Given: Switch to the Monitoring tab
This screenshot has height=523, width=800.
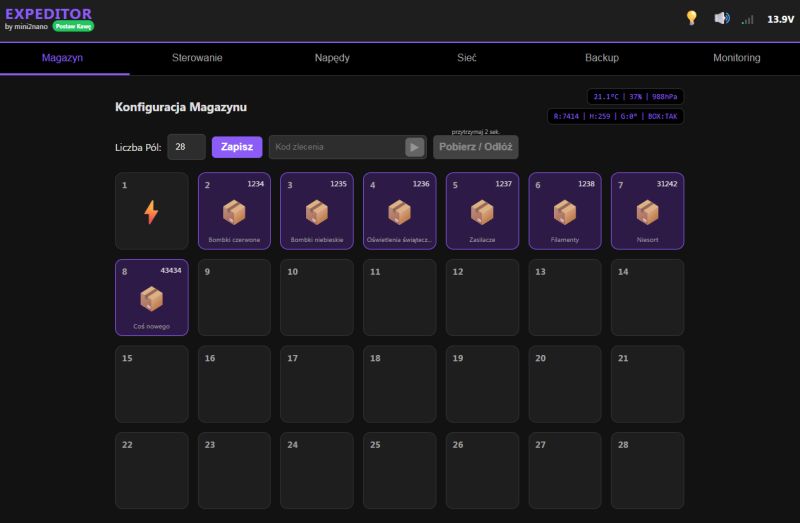Looking at the screenshot, I should 737,58.
